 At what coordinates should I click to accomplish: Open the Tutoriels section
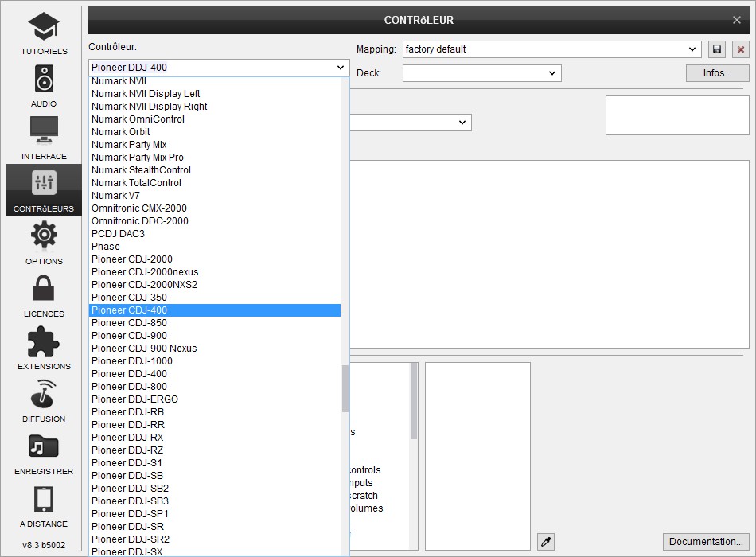point(44,33)
